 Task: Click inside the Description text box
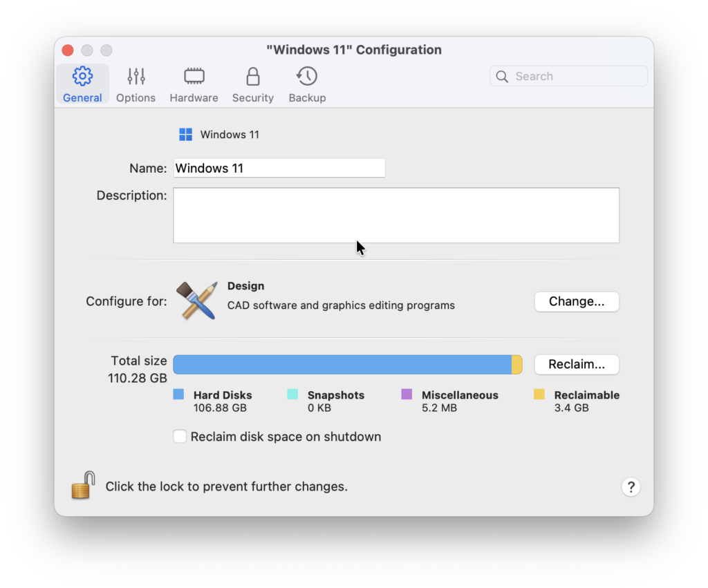click(395, 215)
